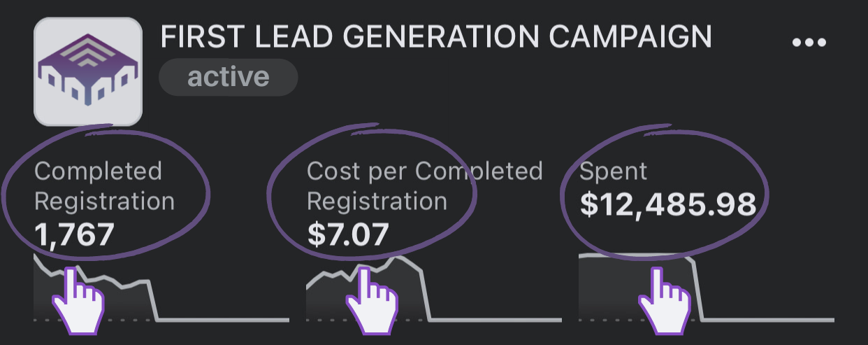Click the $12,485.98 spent amount
868x345 pixels.
point(668,204)
